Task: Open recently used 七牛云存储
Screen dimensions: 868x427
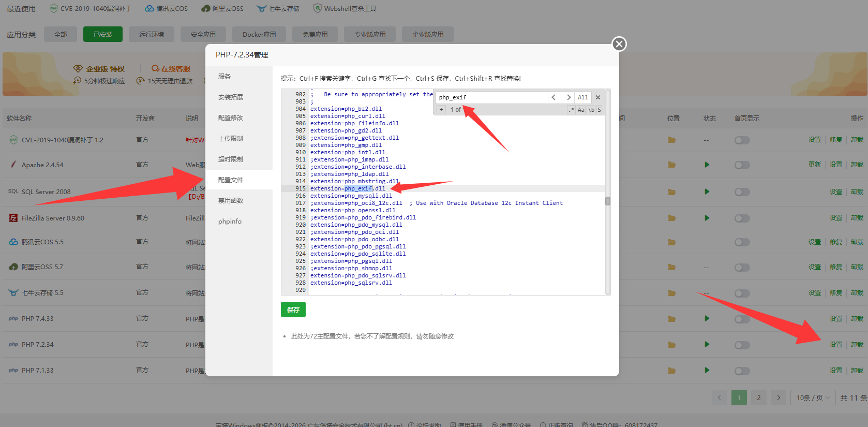Action: click(278, 9)
